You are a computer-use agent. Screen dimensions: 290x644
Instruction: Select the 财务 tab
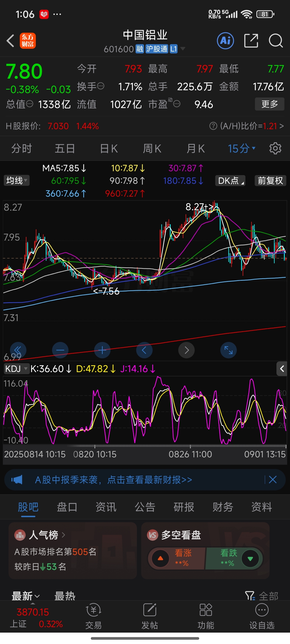coord(223,507)
